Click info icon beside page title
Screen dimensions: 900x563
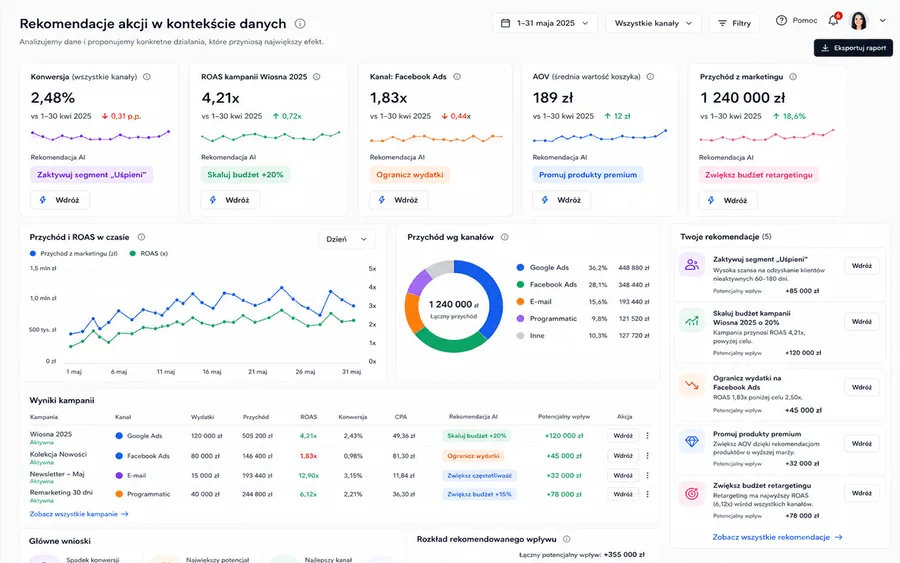coord(300,24)
